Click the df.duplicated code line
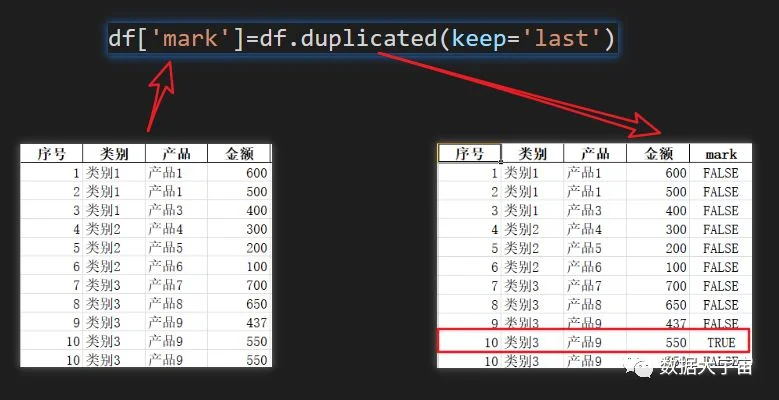The height and width of the screenshot is (400, 779). [362, 38]
